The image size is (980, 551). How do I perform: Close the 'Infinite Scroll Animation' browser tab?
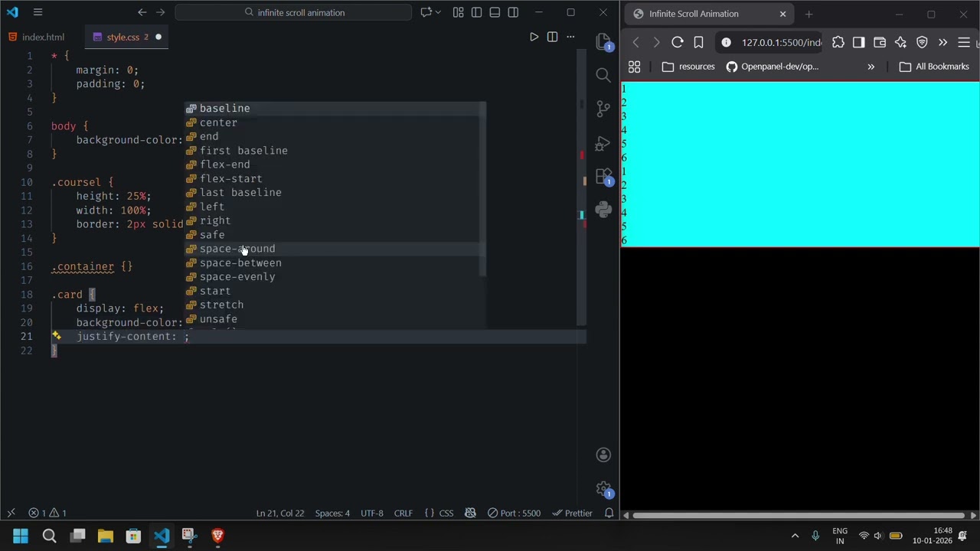tap(782, 14)
